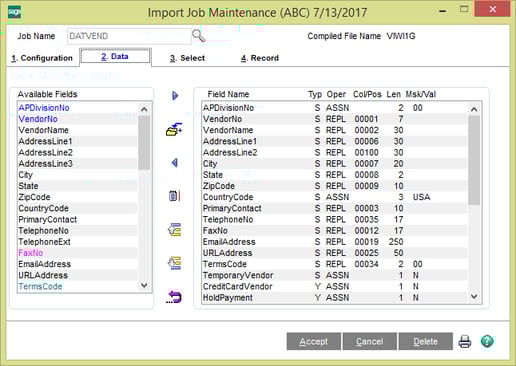Image resolution: width=516 pixels, height=366 pixels.
Task: Select CreditCardVendor row in Field Name list
Action: pyautogui.click(x=335, y=286)
